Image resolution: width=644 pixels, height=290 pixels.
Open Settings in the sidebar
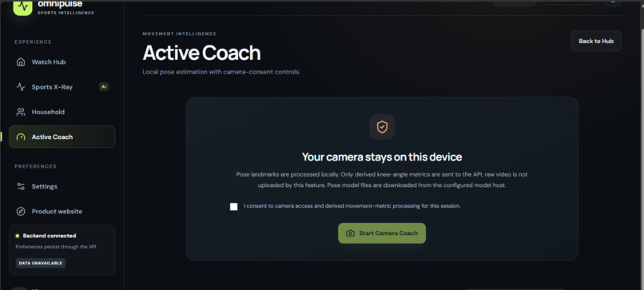coord(62,186)
